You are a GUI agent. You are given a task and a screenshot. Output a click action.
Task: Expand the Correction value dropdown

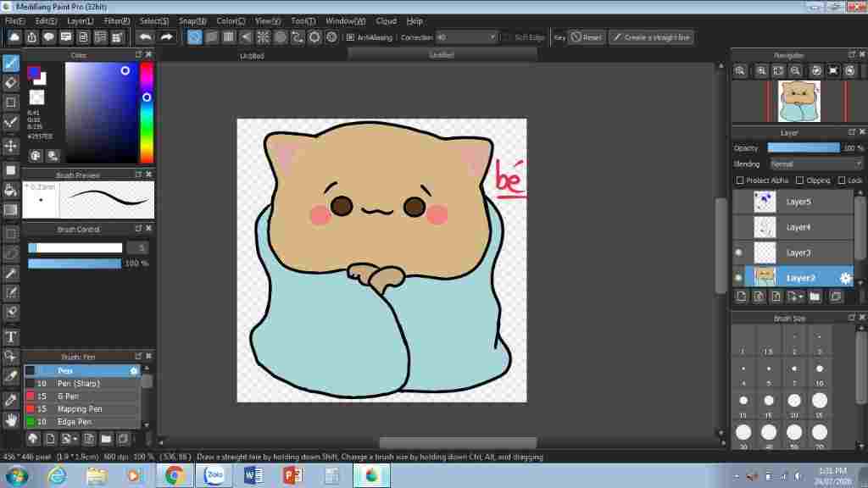492,37
